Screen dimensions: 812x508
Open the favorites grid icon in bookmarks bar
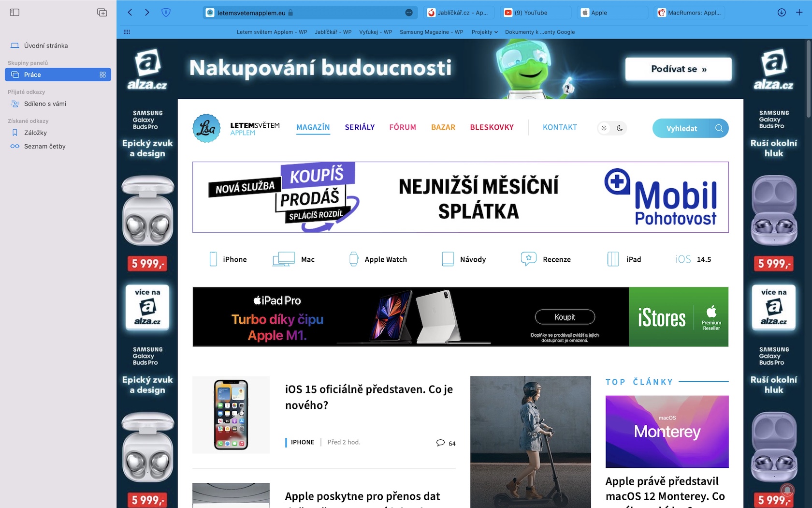127,32
